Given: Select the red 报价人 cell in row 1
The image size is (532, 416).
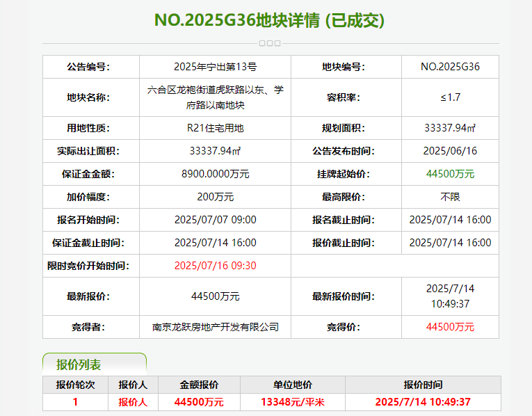Looking at the screenshot, I should click(133, 402).
